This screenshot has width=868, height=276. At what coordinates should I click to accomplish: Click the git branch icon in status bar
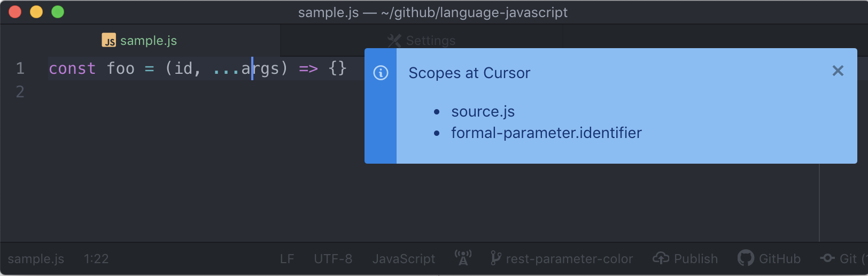(x=495, y=258)
